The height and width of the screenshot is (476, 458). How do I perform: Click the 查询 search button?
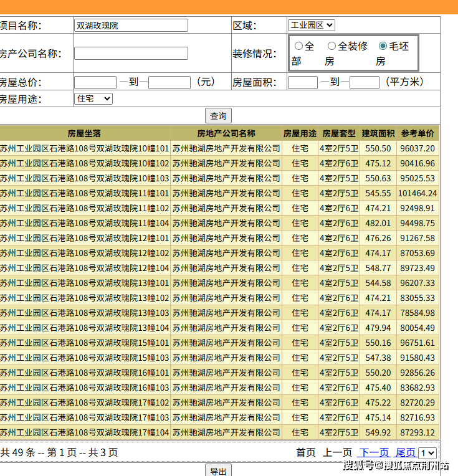(218, 116)
